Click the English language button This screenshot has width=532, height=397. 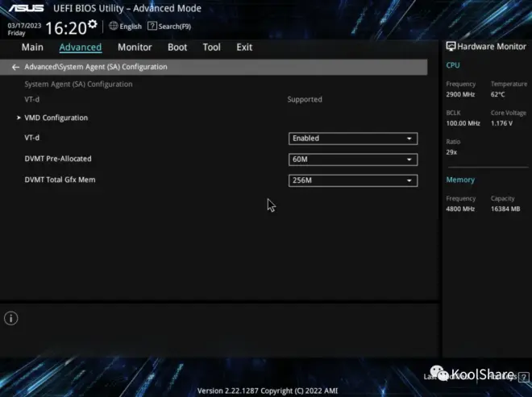tap(131, 27)
